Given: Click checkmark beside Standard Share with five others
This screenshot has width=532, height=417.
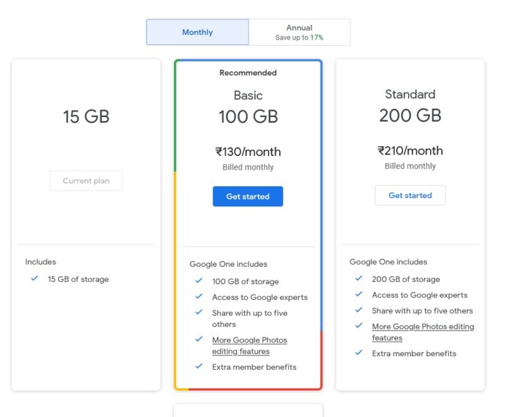Looking at the screenshot, I should click(x=359, y=310).
